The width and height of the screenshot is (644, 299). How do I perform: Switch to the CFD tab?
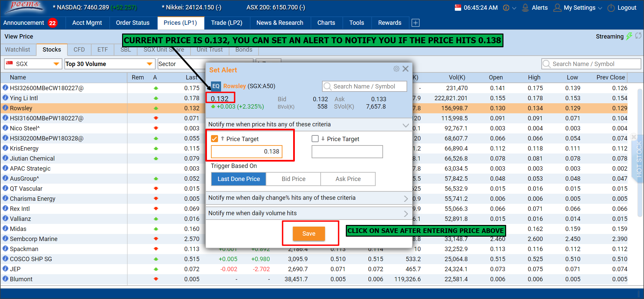coord(79,50)
